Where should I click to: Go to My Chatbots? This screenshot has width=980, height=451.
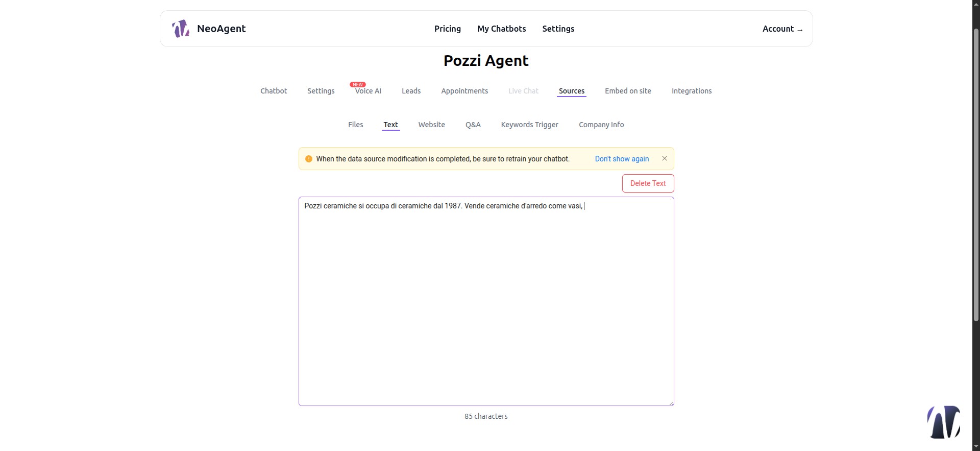(x=501, y=29)
